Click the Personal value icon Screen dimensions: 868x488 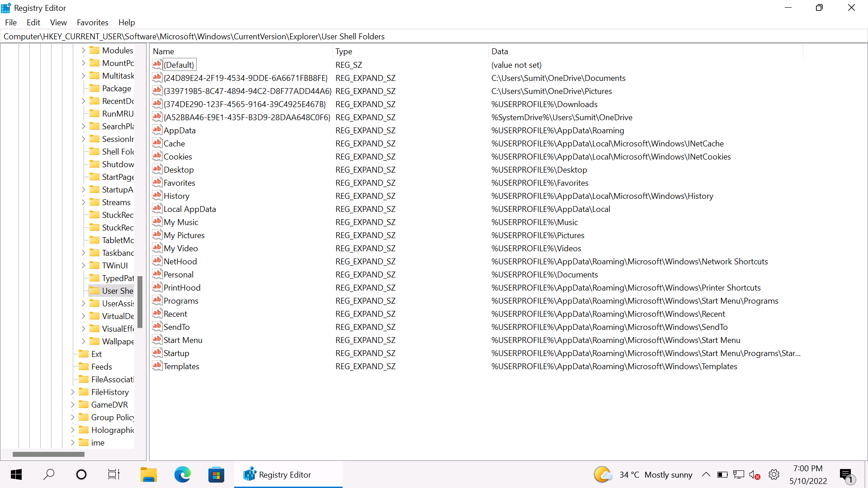[x=157, y=274]
